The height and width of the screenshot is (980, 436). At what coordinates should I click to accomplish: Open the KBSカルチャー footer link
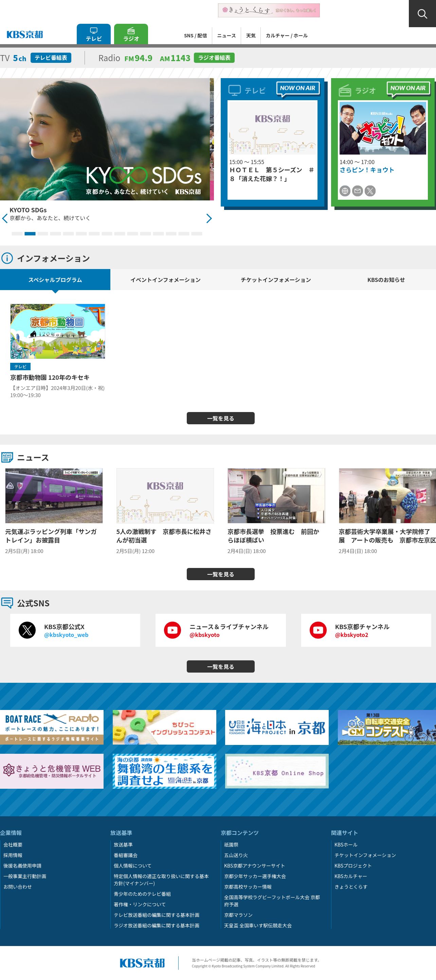point(351,876)
